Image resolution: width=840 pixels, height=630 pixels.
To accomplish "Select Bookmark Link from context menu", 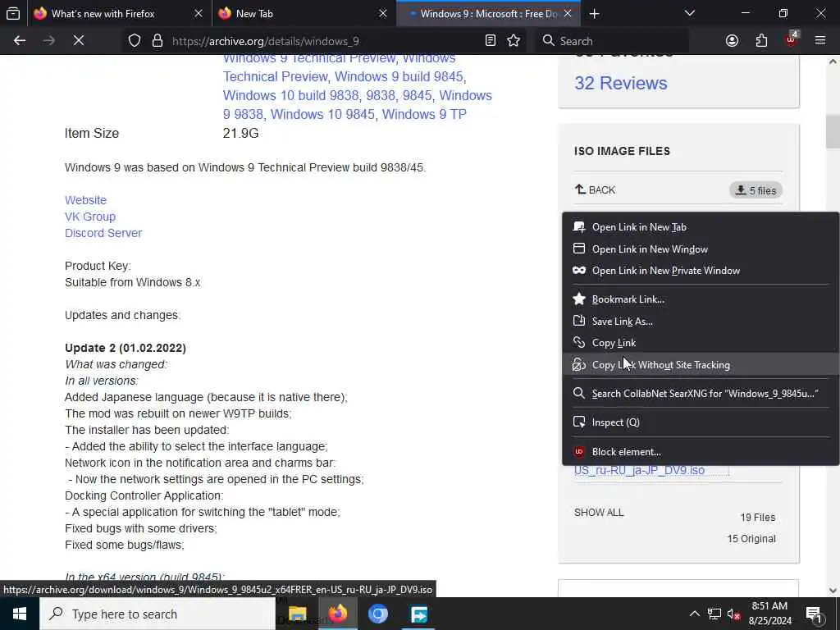I will pos(701,299).
